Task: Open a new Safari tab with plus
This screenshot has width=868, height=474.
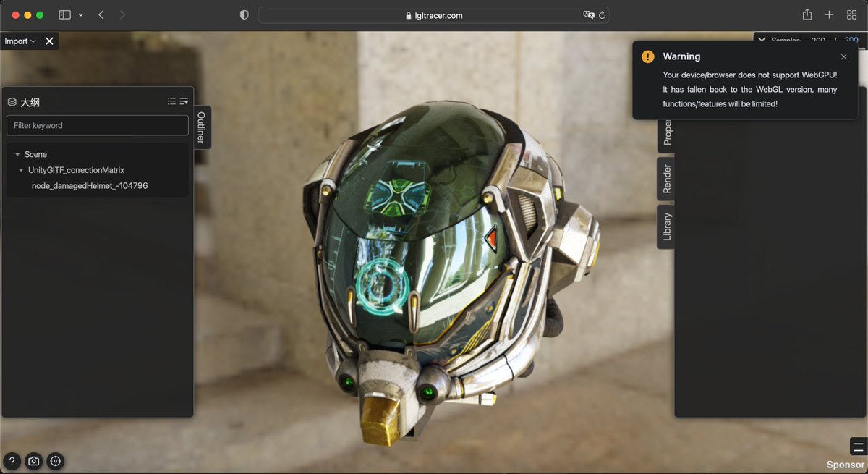Action: point(830,15)
